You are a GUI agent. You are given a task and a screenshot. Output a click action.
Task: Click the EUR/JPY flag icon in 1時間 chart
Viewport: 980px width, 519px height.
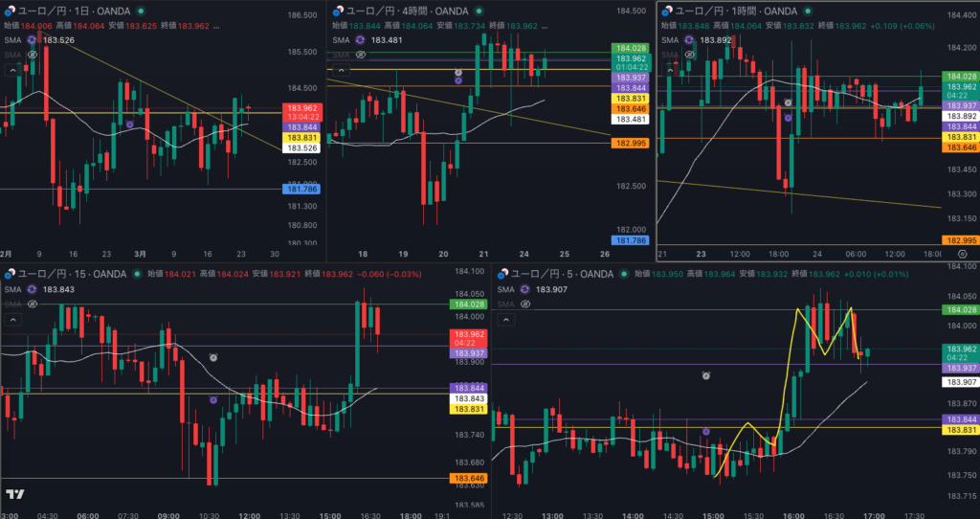pos(667,11)
